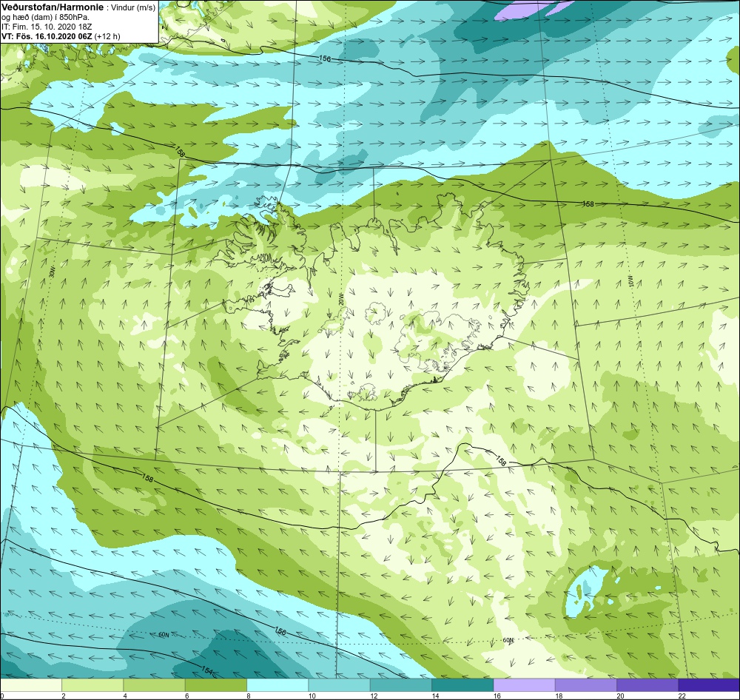The height and width of the screenshot is (700, 740).
Task: Click the above-22 m/s deep purple legend swatch
Action: [710, 684]
